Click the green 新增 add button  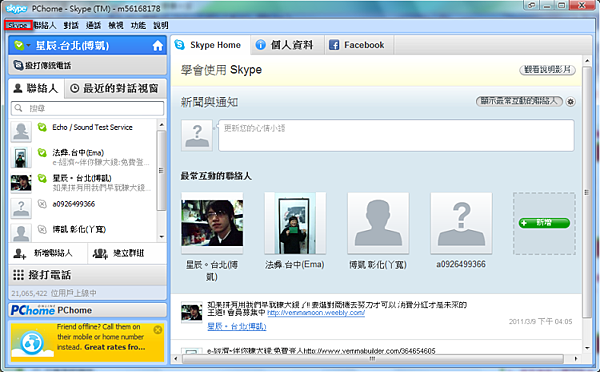click(x=544, y=223)
